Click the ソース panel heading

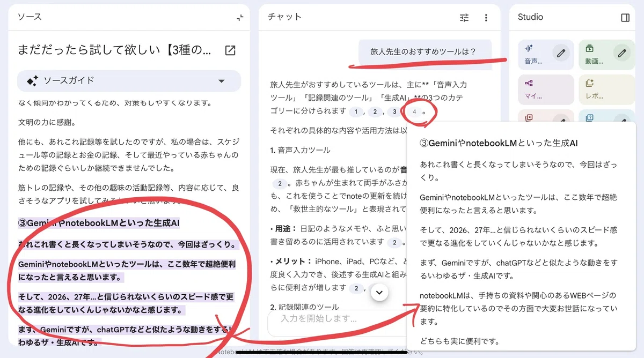pos(30,17)
